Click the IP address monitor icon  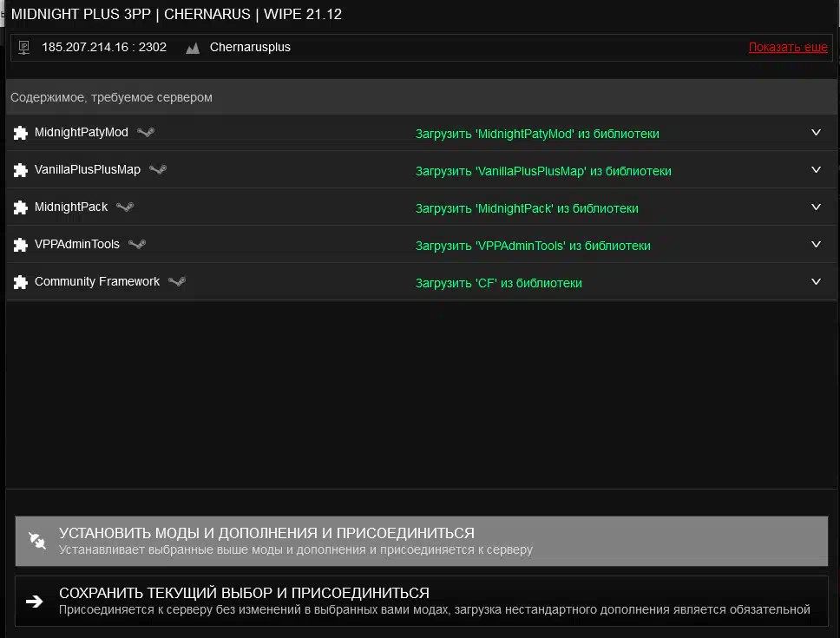23,48
